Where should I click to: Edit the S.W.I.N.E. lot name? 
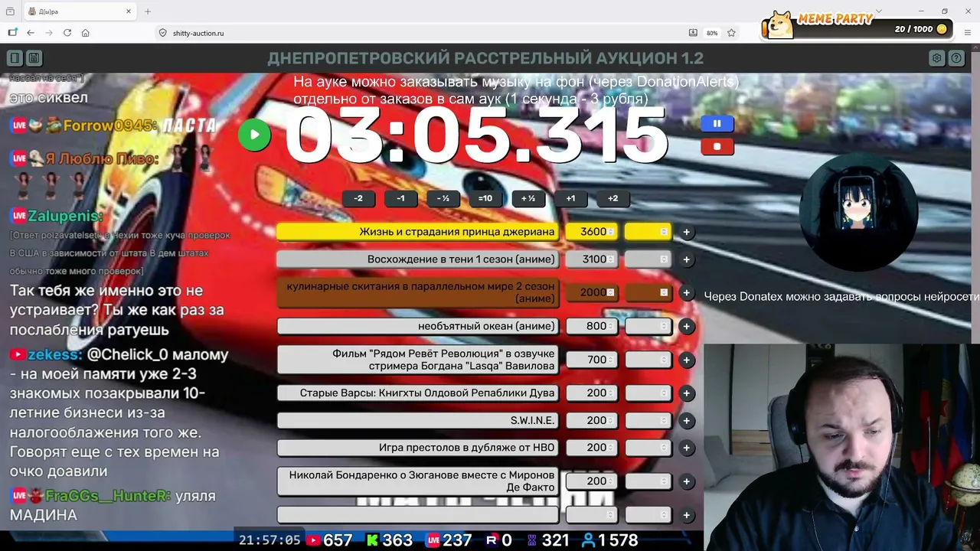418,421
